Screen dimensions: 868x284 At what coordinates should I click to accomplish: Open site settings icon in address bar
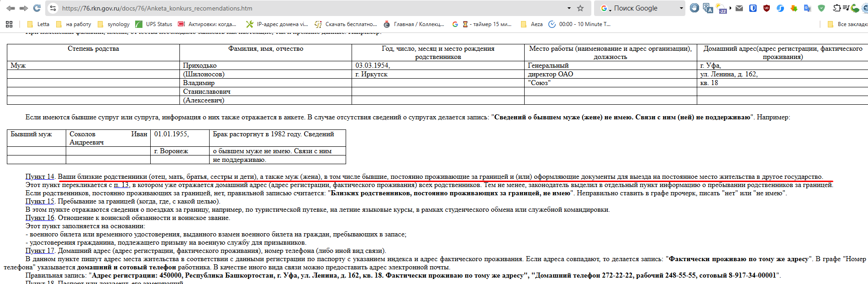coord(53,8)
